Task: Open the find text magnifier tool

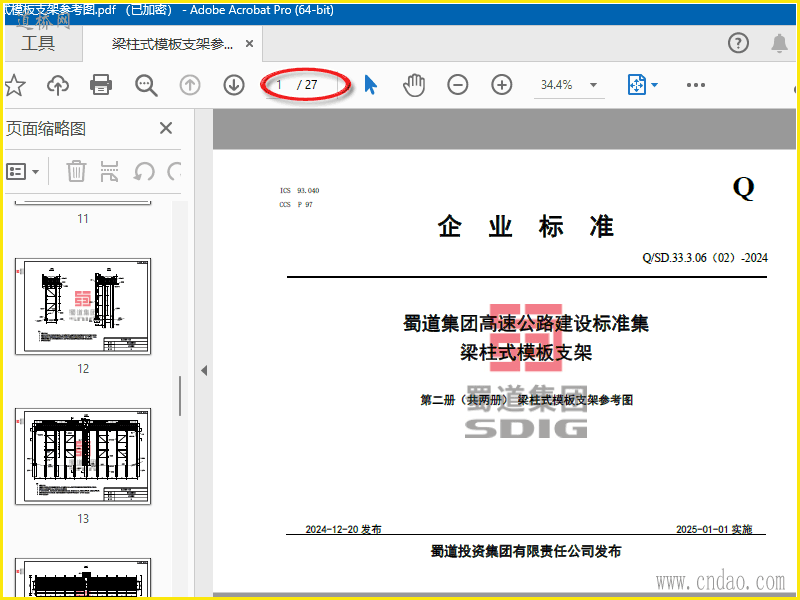Action: [146, 85]
